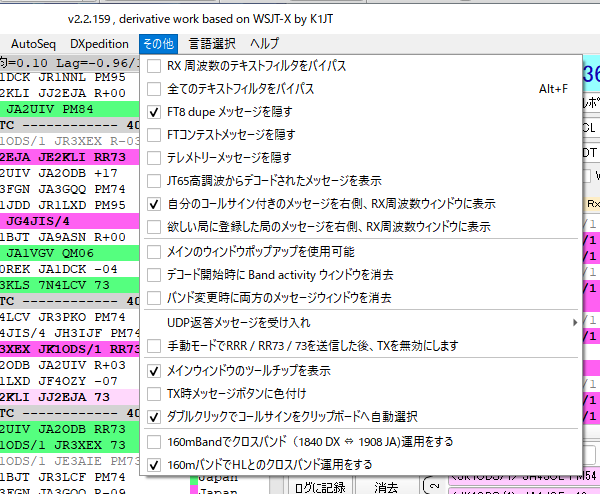Toggle 全てのテキストフィルタをバイパス option

click(361, 89)
